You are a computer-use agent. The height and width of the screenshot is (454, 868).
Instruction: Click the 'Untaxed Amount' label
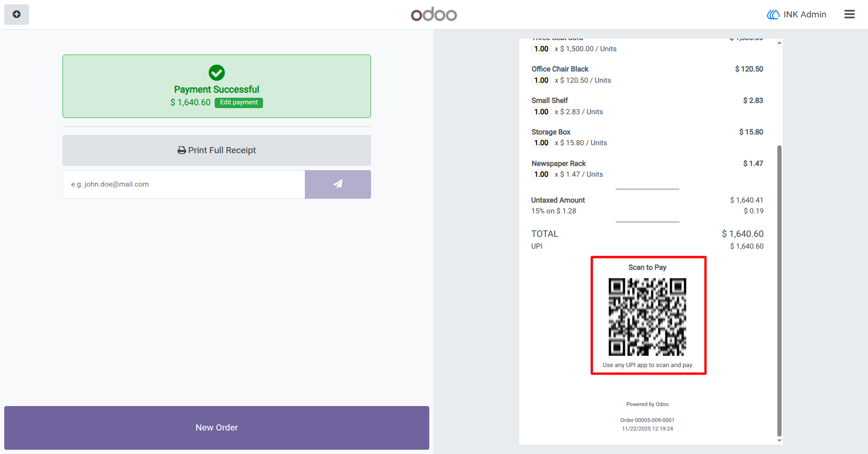(558, 200)
